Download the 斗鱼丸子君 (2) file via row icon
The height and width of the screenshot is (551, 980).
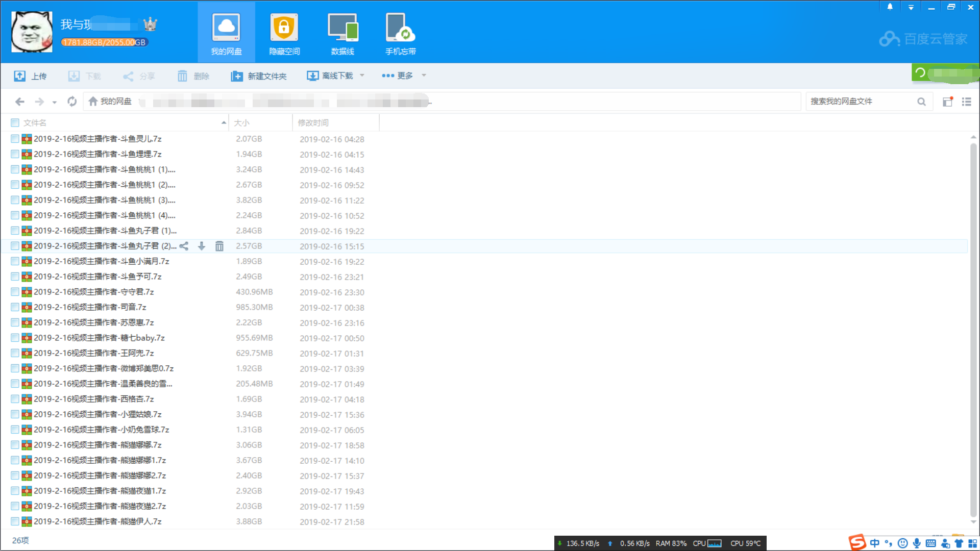click(x=202, y=246)
